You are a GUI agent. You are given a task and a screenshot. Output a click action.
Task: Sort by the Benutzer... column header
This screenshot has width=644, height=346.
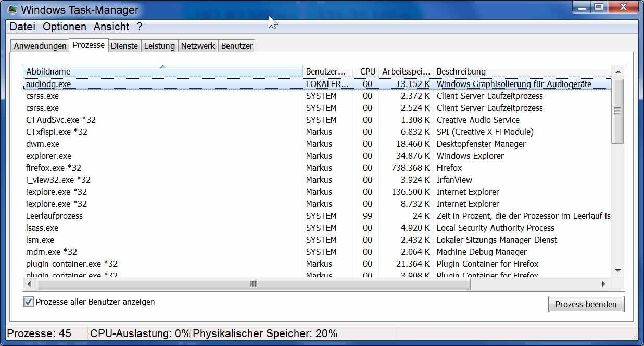pos(327,71)
